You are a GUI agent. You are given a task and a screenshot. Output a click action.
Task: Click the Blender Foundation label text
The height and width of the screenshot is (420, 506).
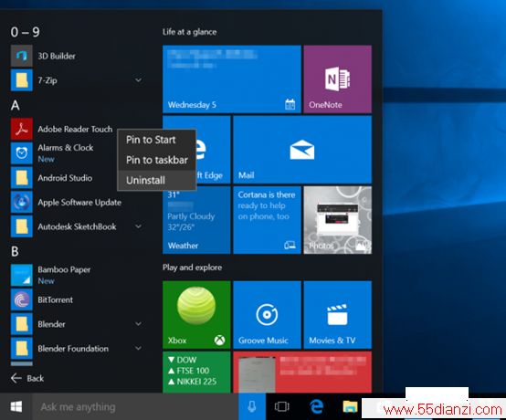73,349
